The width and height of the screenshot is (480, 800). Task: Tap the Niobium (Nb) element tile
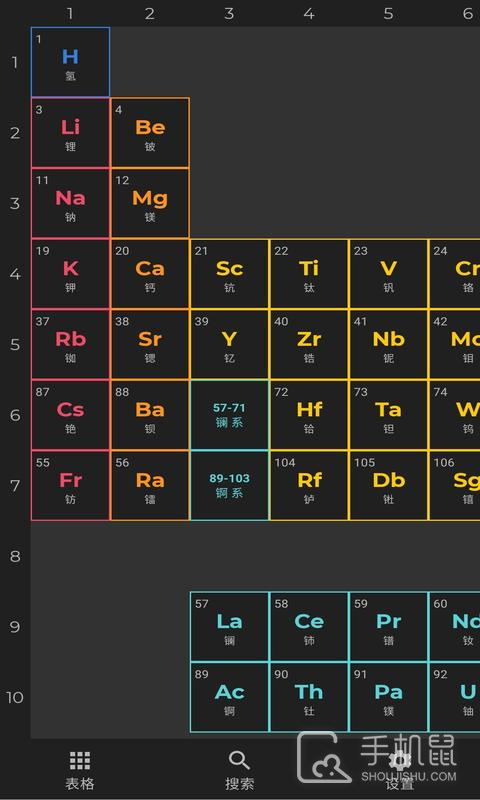389,344
